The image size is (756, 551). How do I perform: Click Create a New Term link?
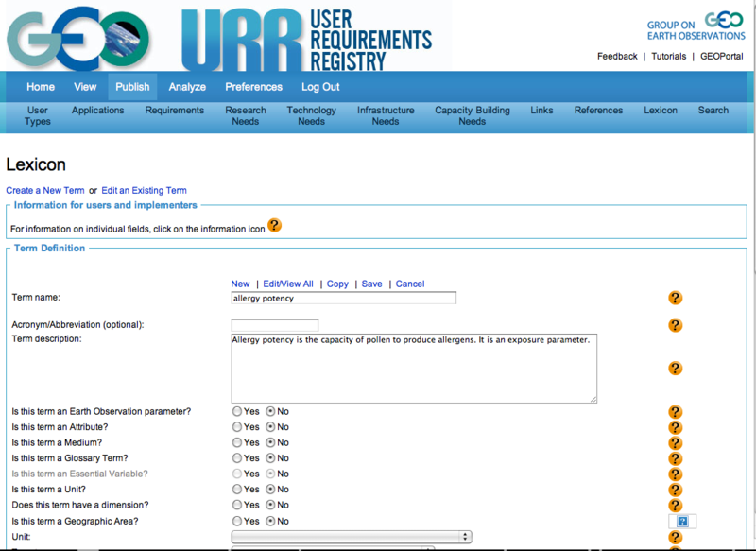pos(45,190)
